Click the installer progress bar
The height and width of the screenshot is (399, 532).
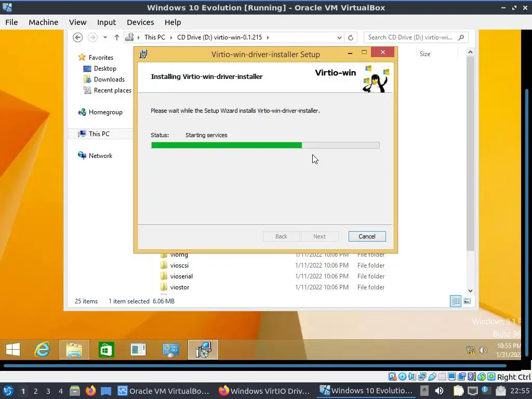click(265, 145)
